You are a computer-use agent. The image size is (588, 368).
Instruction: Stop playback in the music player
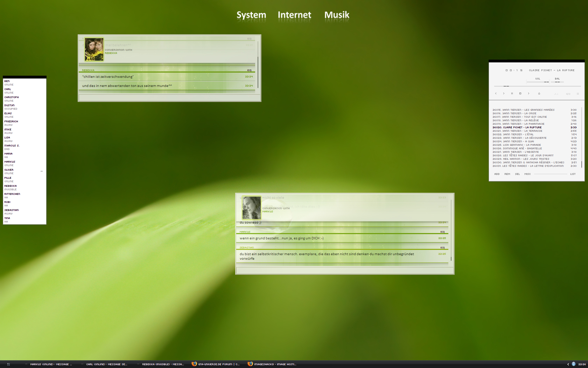coord(520,94)
